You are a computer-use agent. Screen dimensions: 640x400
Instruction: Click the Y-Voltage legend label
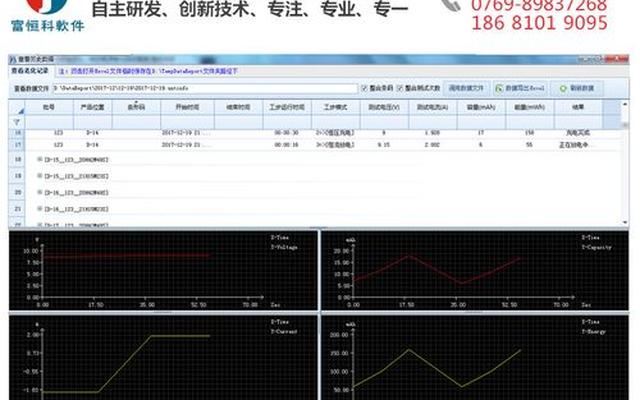click(284, 247)
